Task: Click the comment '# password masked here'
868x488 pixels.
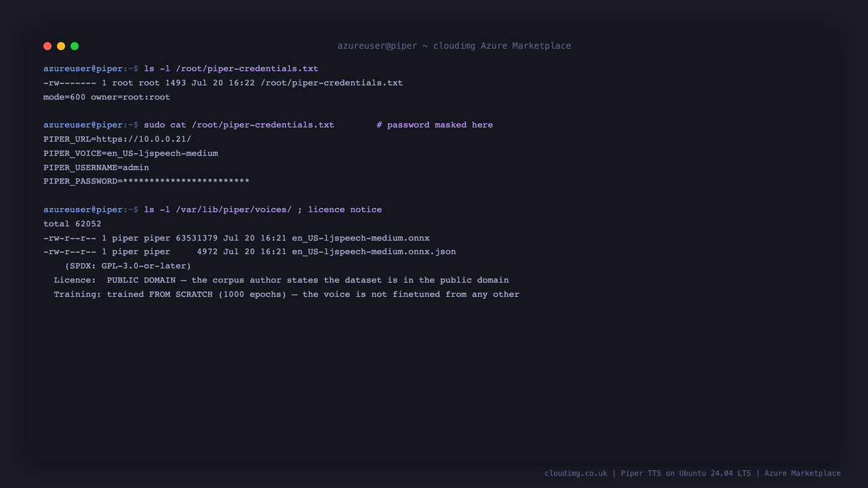Action: 435,125
